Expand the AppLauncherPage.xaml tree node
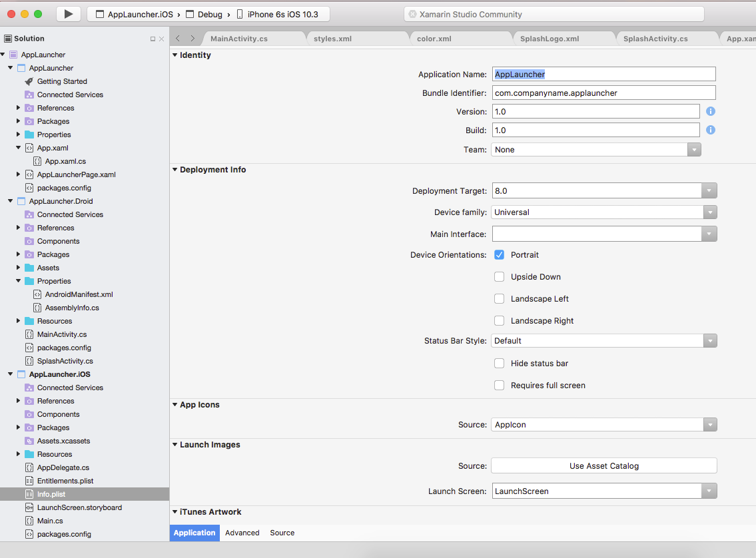 (x=19, y=174)
